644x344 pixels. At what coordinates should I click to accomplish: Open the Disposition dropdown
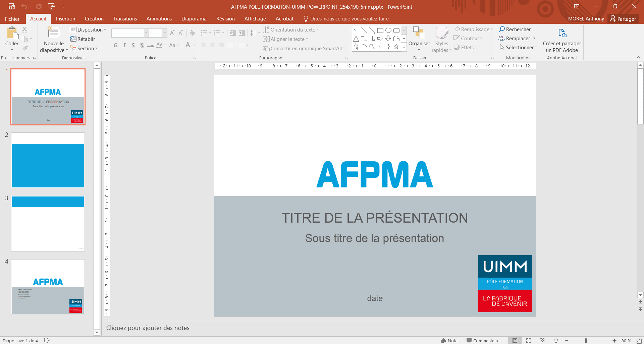[x=88, y=30]
